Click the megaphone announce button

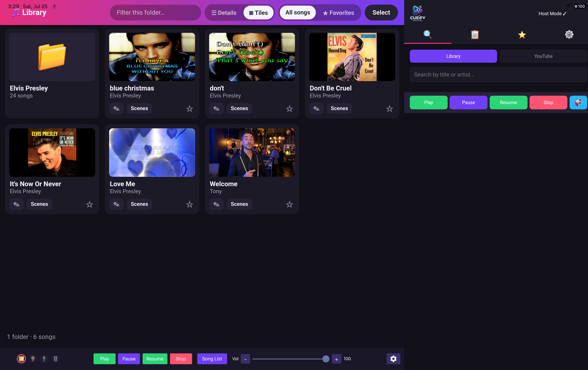(578, 103)
